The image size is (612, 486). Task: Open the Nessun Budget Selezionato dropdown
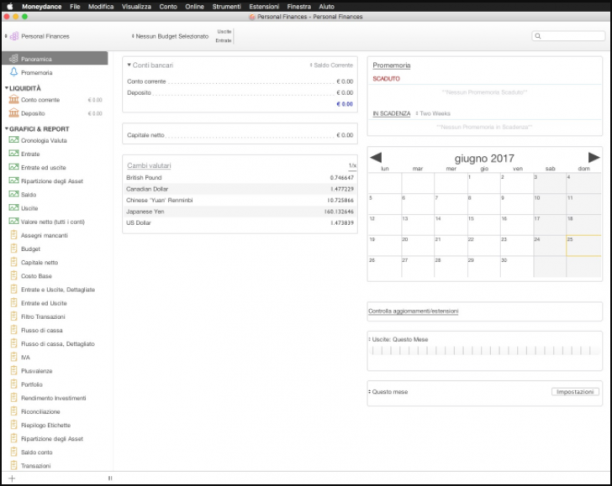pyautogui.click(x=170, y=36)
